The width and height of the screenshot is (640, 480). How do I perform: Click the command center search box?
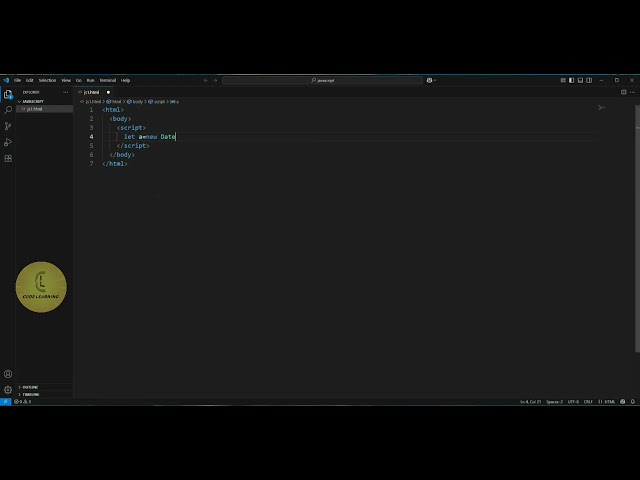[x=322, y=80]
